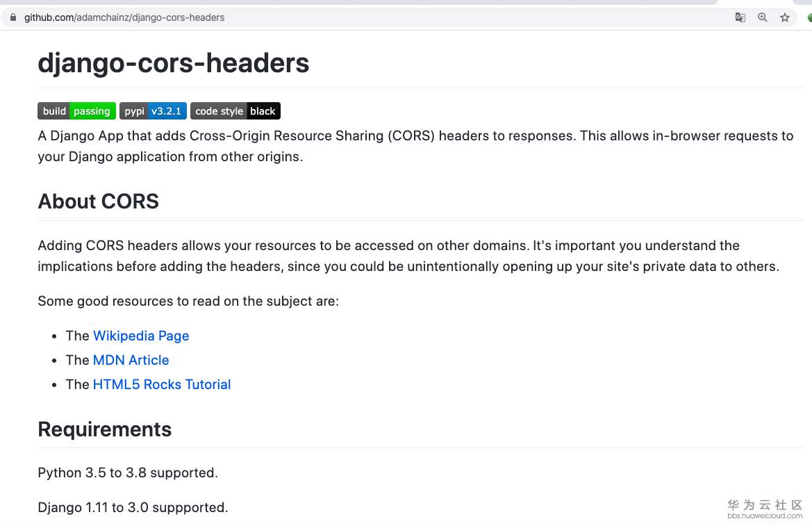Click the Python 3.5 to 3.8 supported line
This screenshot has width=812, height=526.
128,472
